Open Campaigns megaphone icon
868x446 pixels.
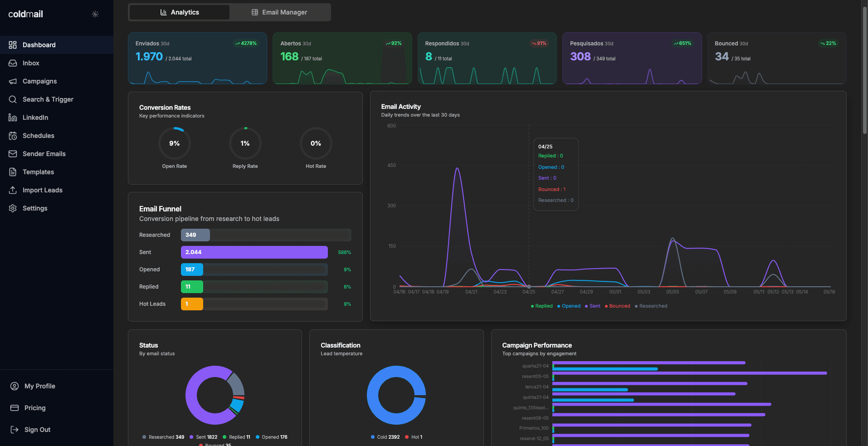(13, 81)
